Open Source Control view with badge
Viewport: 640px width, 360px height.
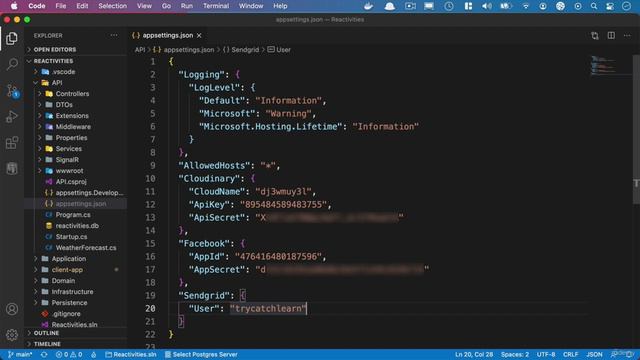[12, 91]
